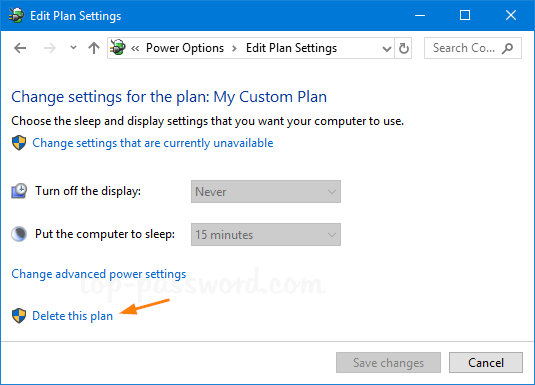The height and width of the screenshot is (385, 535).
Task: Refresh the address bar location
Action: (404, 48)
